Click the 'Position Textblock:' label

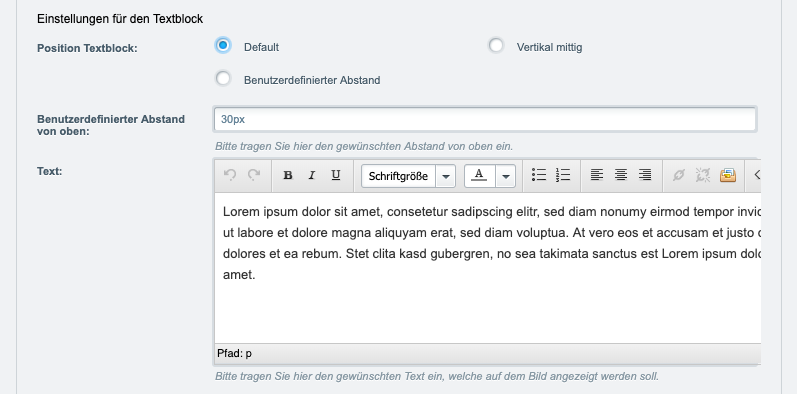pos(87,48)
